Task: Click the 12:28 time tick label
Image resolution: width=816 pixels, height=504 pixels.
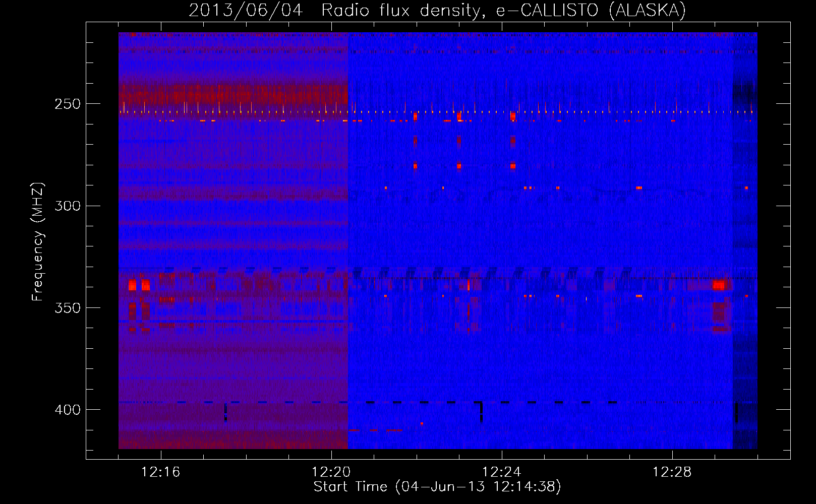Action: pos(672,472)
